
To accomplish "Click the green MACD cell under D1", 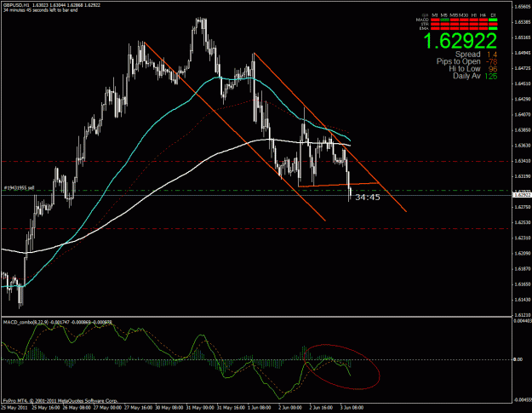I will point(493,20).
